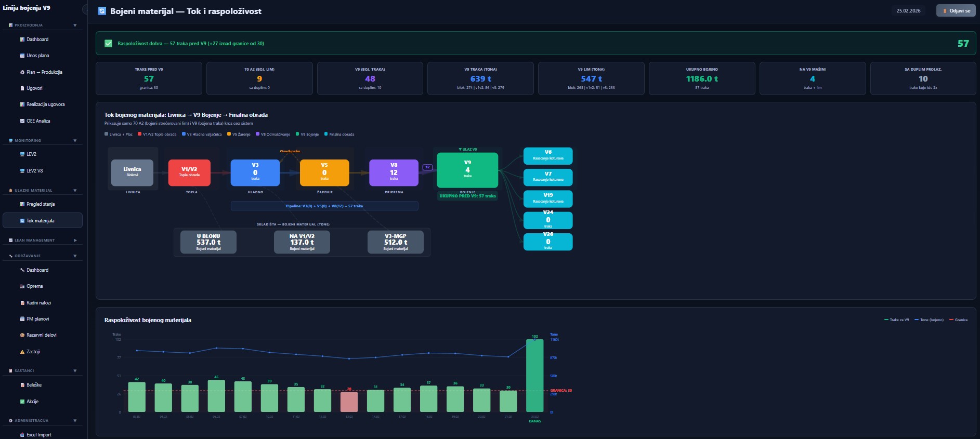Open Pregled stanja page
The width and height of the screenshot is (980, 439).
43,204
